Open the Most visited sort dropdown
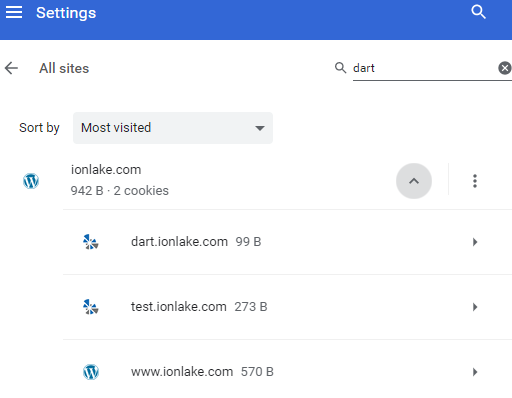The width and height of the screenshot is (512, 398). [173, 128]
